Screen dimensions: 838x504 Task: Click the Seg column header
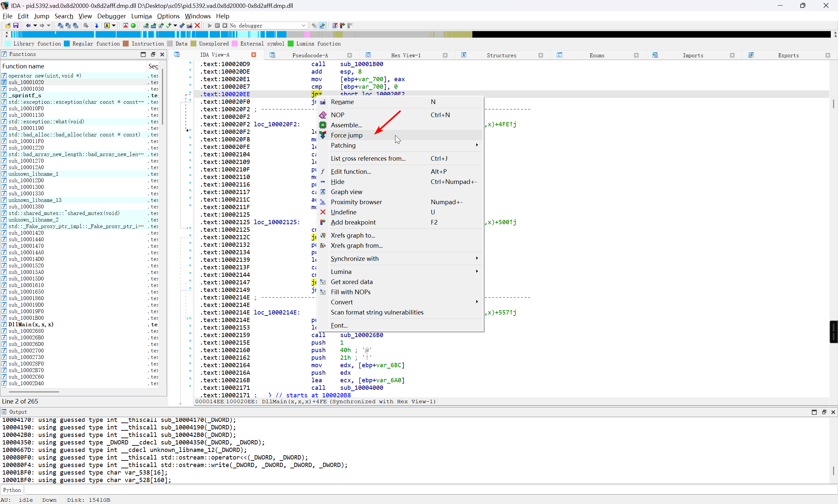click(154, 66)
